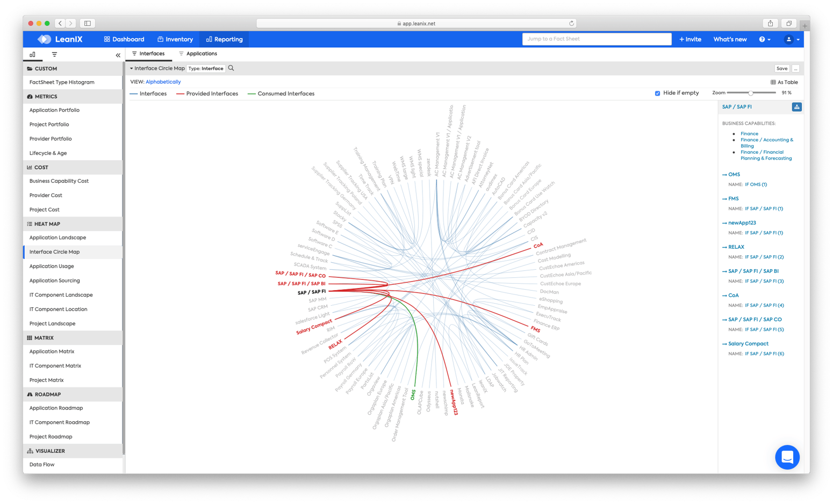The width and height of the screenshot is (833, 504).
Task: Select Application Landscape in sidebar
Action: click(58, 237)
